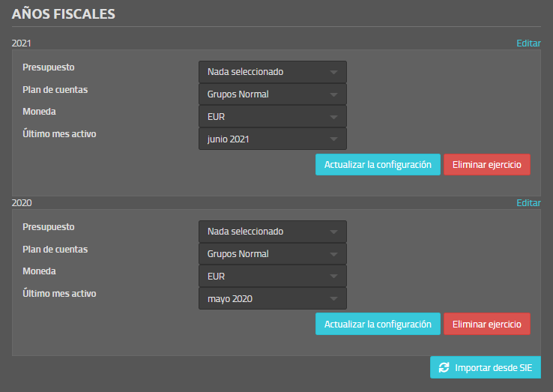The width and height of the screenshot is (553, 392).
Task: Click the 2021 Presupuesto label
Action: pyautogui.click(x=49, y=67)
